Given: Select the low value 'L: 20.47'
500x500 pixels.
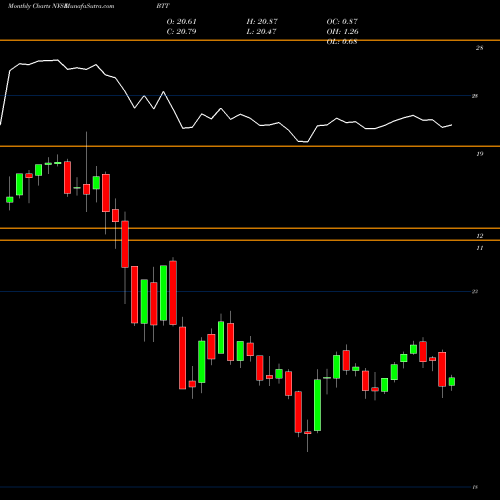Looking at the screenshot, I should click(x=261, y=32).
